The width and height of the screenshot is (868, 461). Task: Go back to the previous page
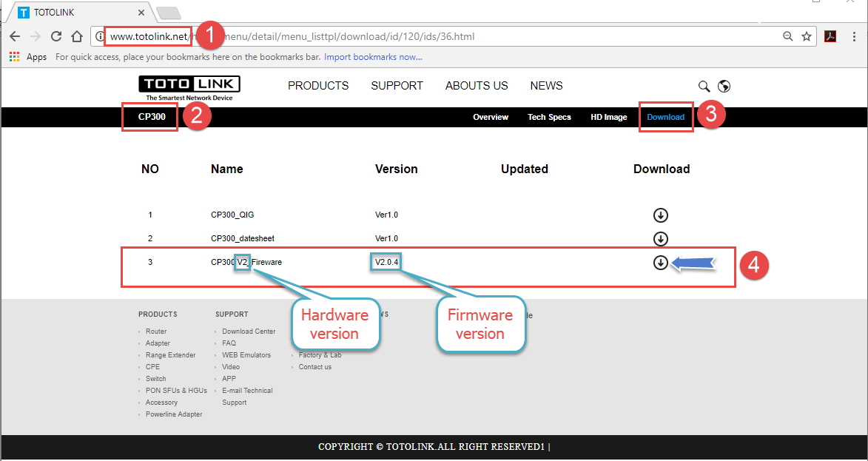click(15, 37)
